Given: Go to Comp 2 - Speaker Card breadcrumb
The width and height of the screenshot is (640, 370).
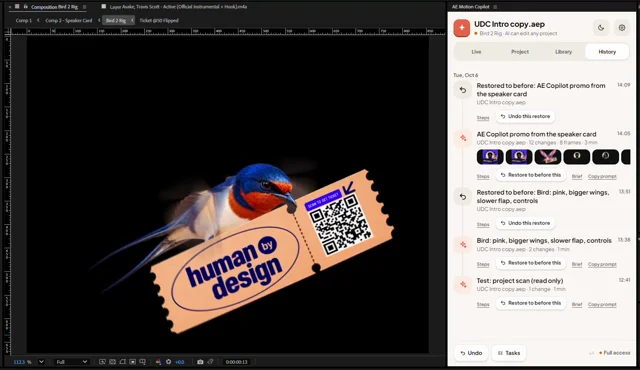Looking at the screenshot, I should pyautogui.click(x=69, y=20).
